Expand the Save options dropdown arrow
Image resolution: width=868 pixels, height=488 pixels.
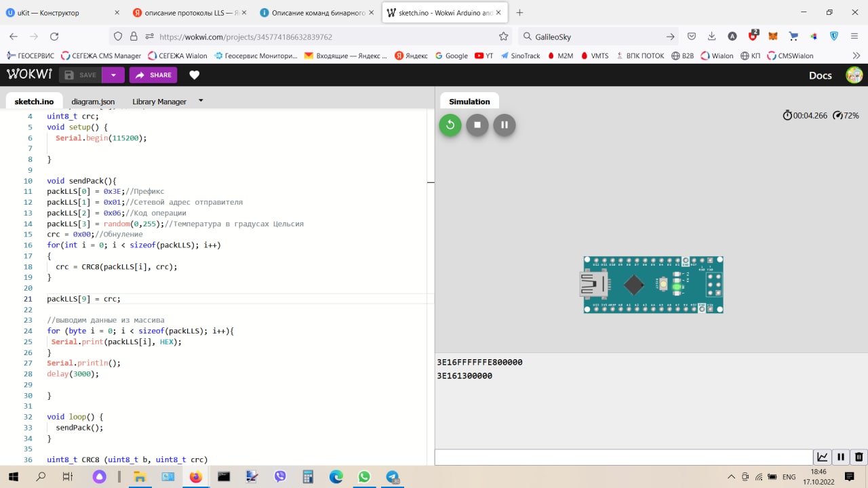(x=113, y=75)
